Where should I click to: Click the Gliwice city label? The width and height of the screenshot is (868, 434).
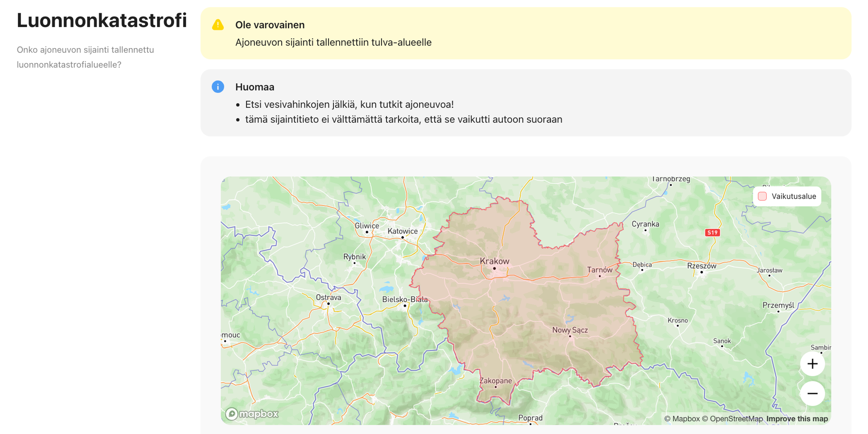[x=367, y=226]
